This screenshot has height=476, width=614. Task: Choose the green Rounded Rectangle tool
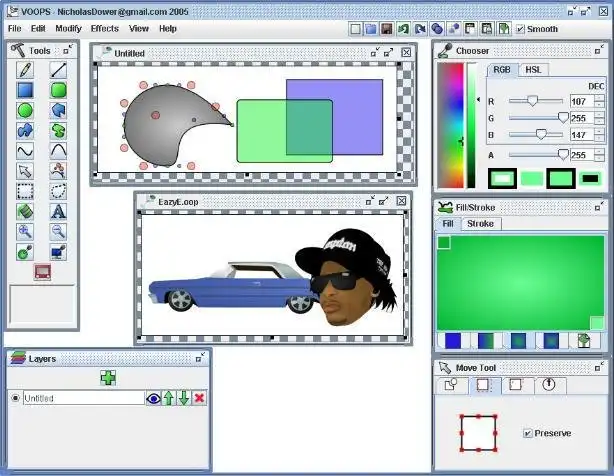[x=58, y=90]
